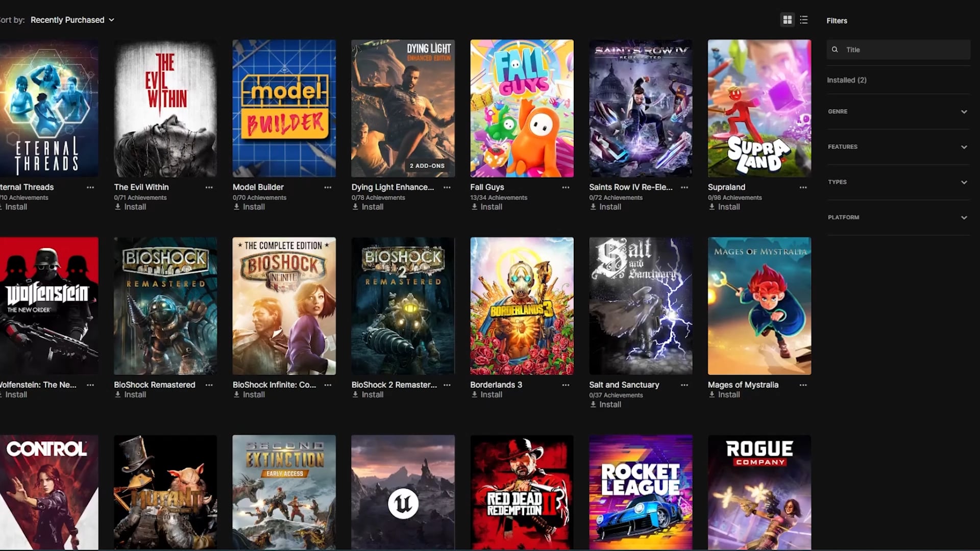Open the Sort by Recently Purchased dropdown

point(72,20)
